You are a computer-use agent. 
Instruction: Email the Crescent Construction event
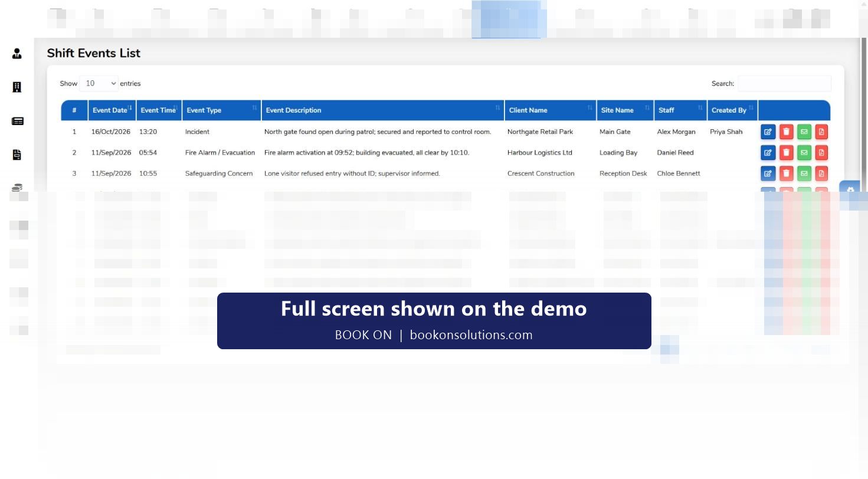pyautogui.click(x=804, y=173)
